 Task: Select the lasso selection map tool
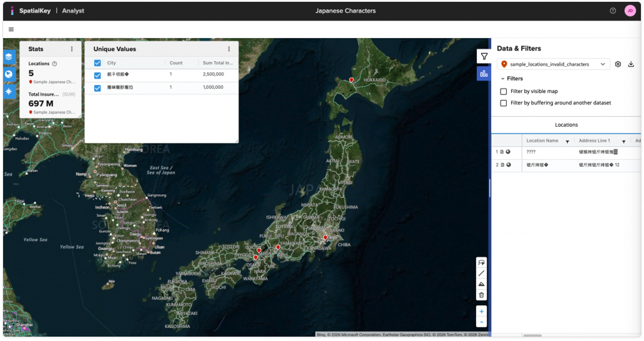481,262
